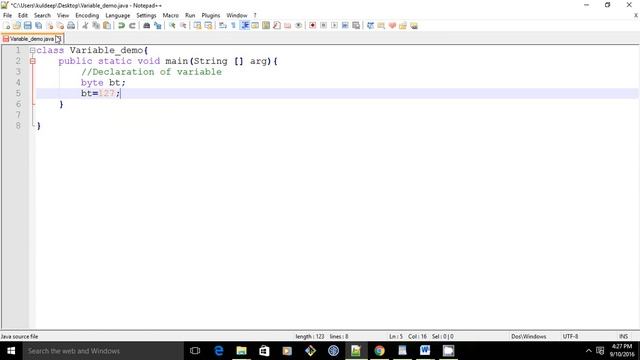Click the Close file toolbar icon

tap(50, 25)
